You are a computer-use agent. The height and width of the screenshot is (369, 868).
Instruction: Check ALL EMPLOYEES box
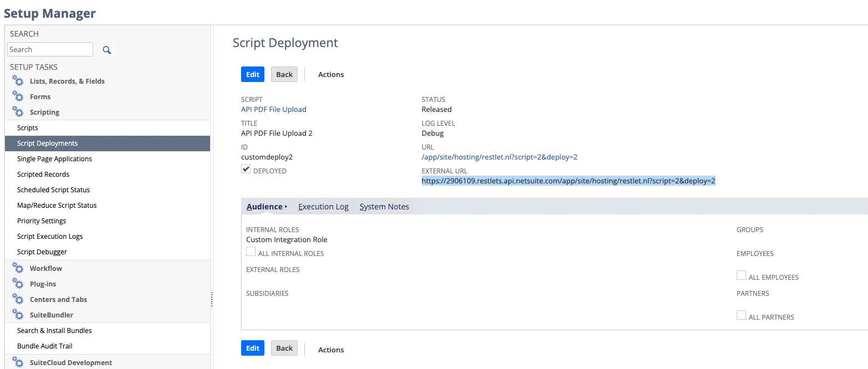coord(741,275)
